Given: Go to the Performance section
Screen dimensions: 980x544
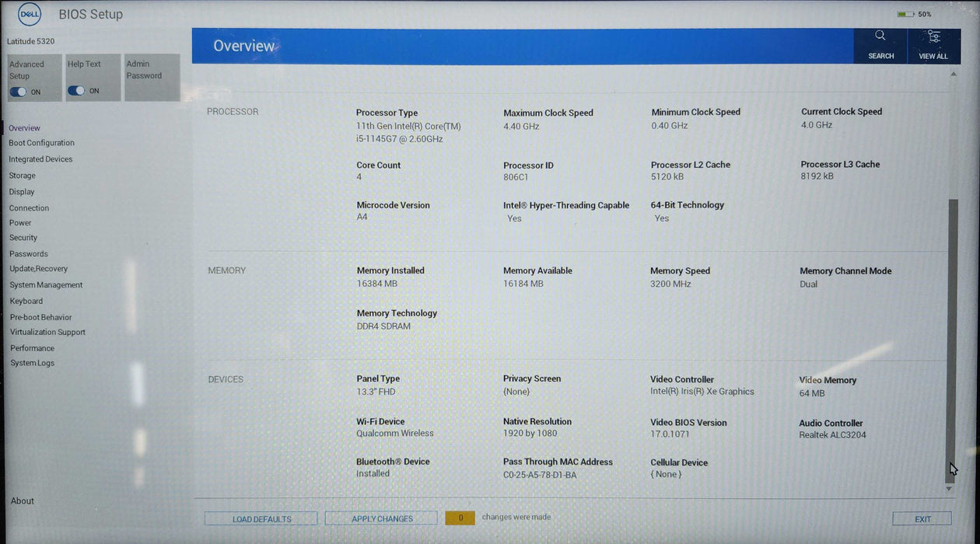Looking at the screenshot, I should coord(33,348).
